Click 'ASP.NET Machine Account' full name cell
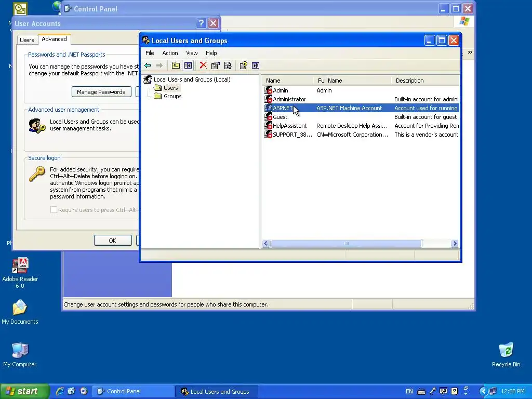 click(x=349, y=108)
